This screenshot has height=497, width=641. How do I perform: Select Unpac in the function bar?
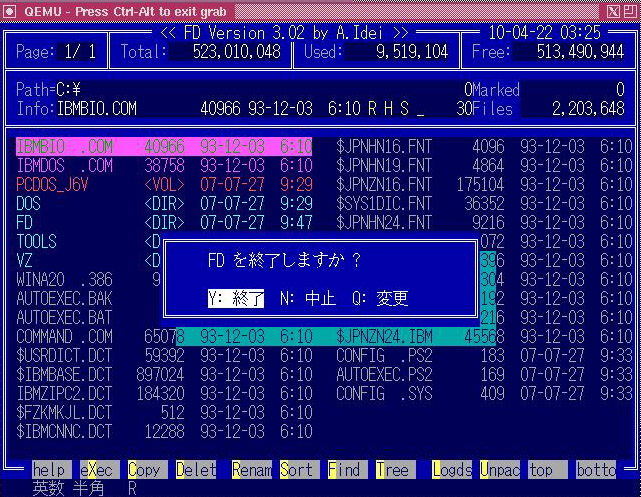click(x=500, y=470)
